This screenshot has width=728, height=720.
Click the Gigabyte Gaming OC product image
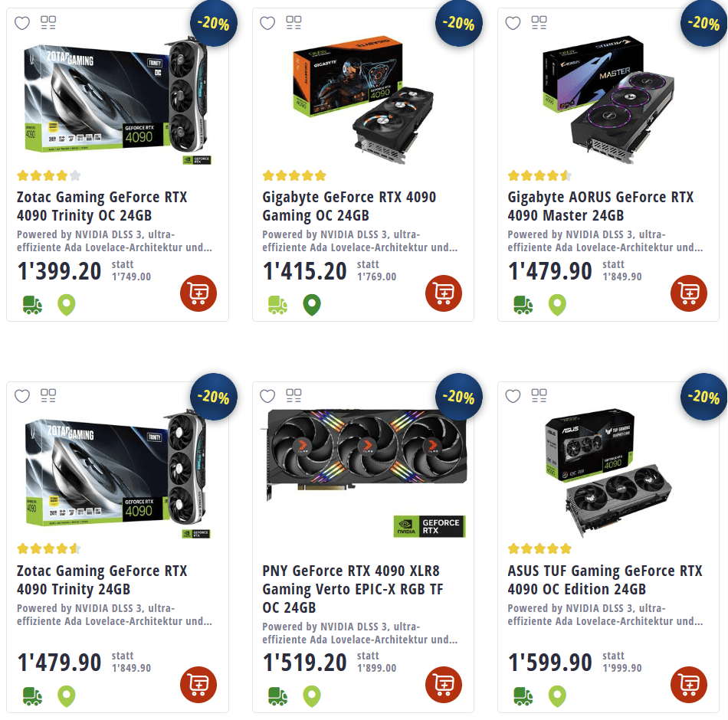click(363, 100)
